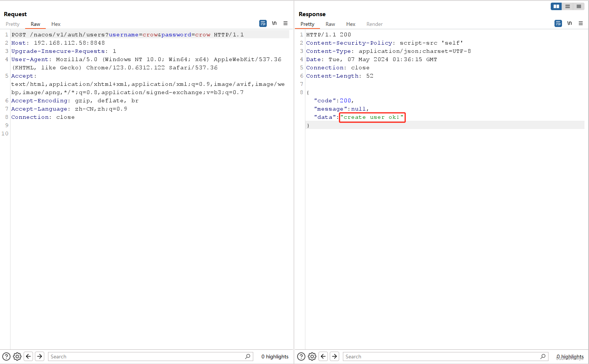Click magnifier icon in Response search field
589x364 pixels.
click(543, 357)
